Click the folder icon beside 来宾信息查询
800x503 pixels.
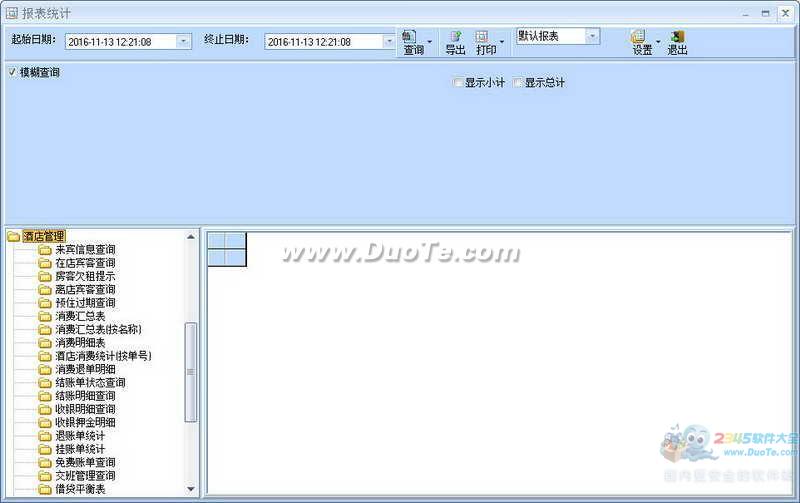coord(45,249)
